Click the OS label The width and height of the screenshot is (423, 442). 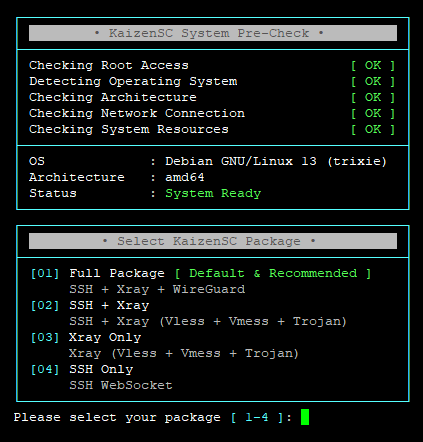click(37, 161)
